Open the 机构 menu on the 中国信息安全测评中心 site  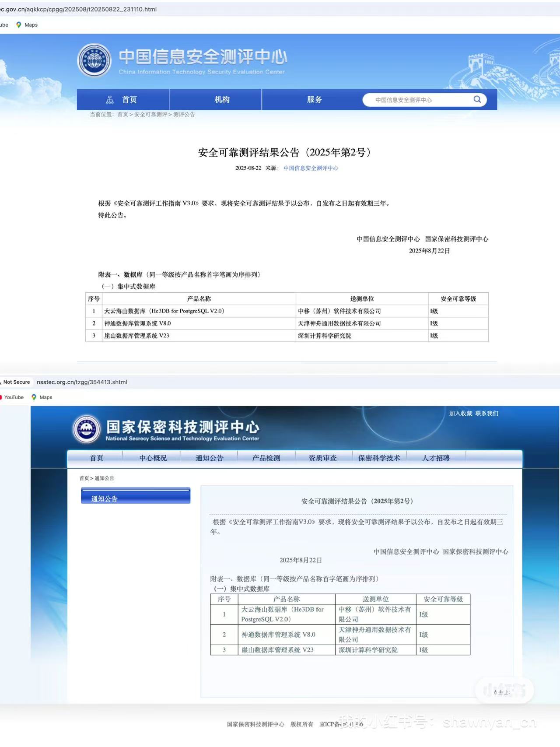click(x=222, y=100)
